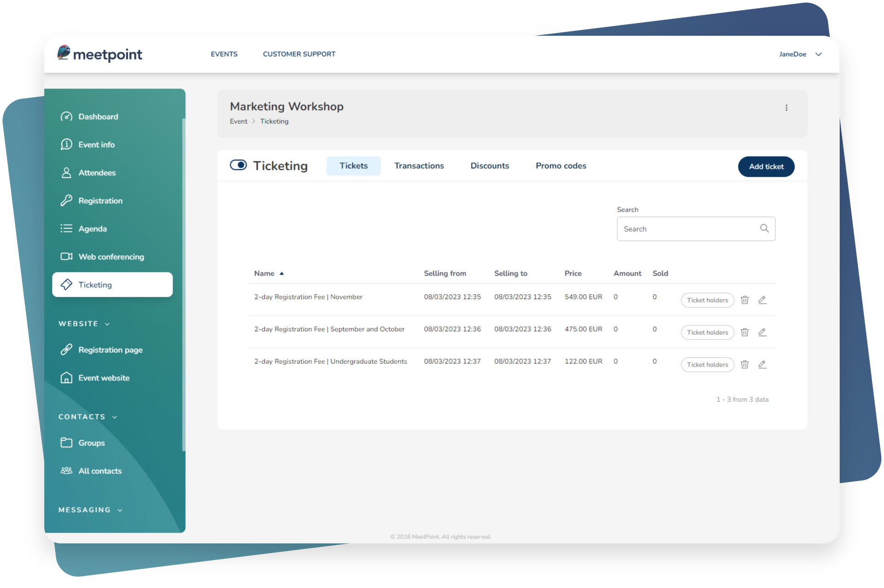Click the Add ticket button
Screen dimensions: 884x588
tap(766, 167)
